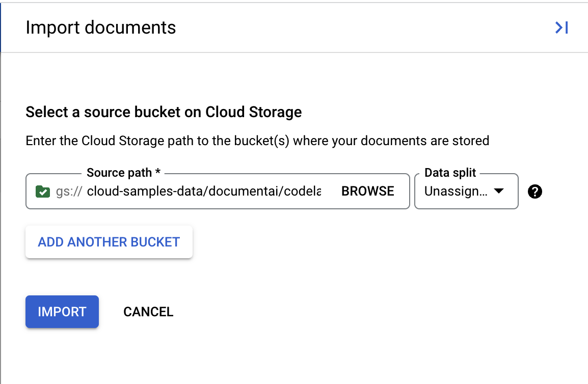Open the Data split help tooltip icon
This screenshot has height=384, width=588.
click(535, 191)
